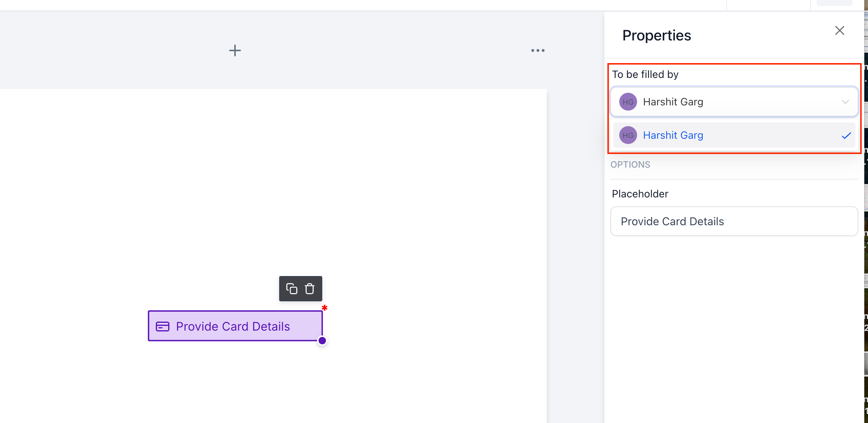The height and width of the screenshot is (423, 868).
Task: Open the ellipsis more options menu
Action: coord(538,50)
